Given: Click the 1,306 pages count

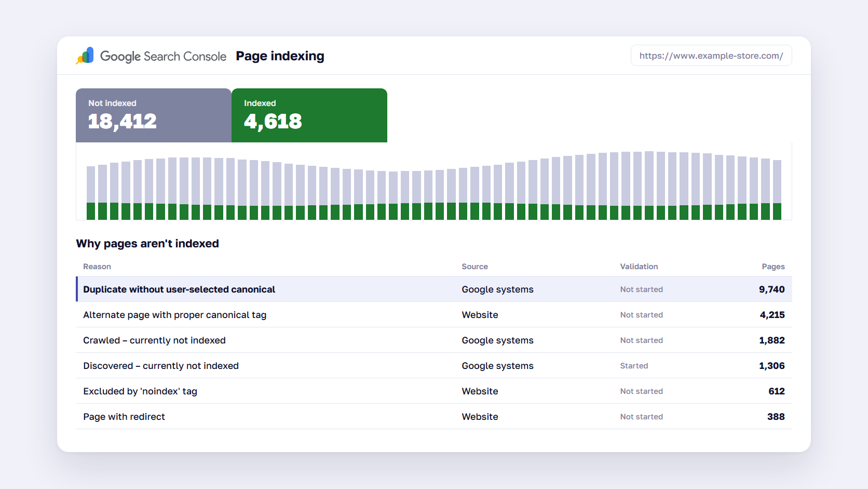Looking at the screenshot, I should click(x=772, y=366).
